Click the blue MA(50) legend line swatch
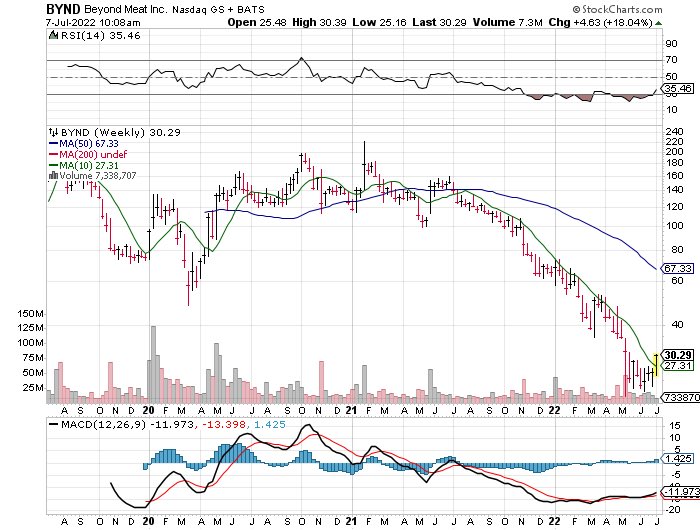The image size is (700, 530). [x=53, y=144]
